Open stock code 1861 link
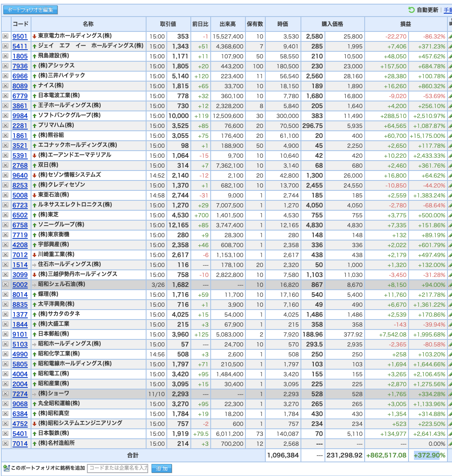 [20, 136]
